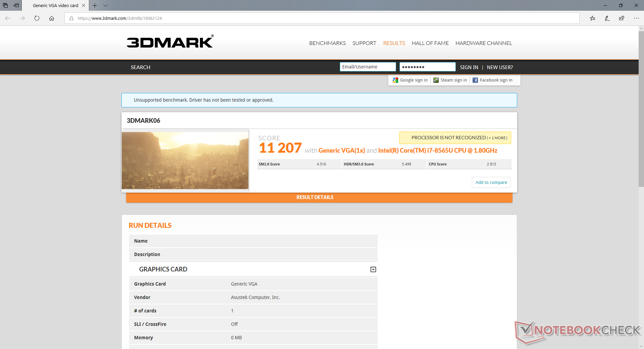Show the tab preview chevron
The height and width of the screenshot is (349, 644).
105,5
